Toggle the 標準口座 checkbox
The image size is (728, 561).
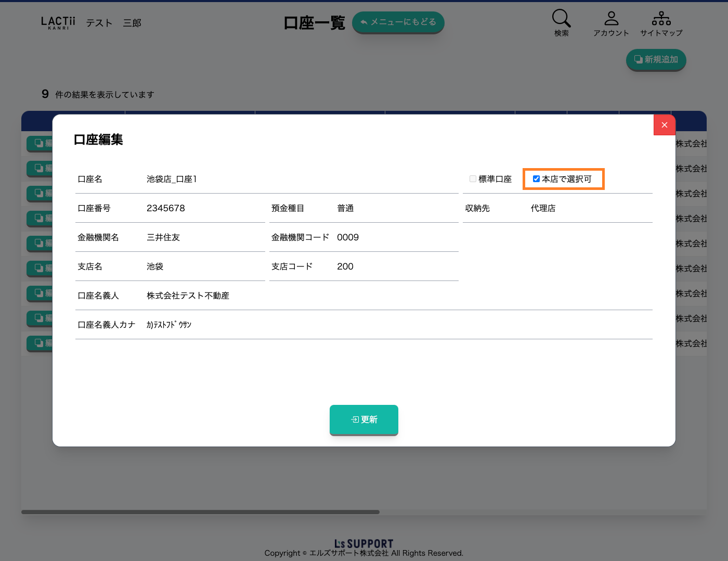click(x=473, y=179)
